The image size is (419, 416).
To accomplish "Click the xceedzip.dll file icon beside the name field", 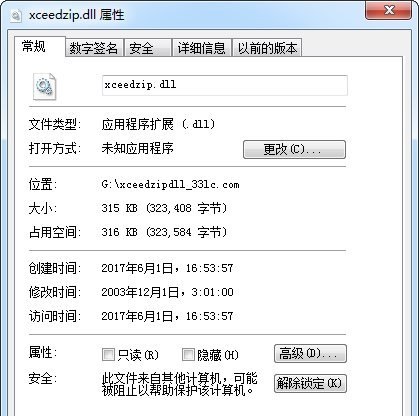I will (44, 86).
